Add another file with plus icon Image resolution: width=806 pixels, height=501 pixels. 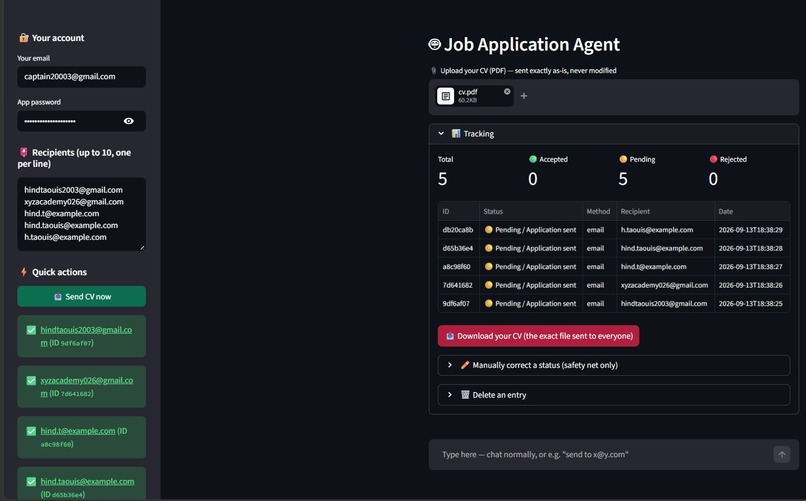point(524,96)
